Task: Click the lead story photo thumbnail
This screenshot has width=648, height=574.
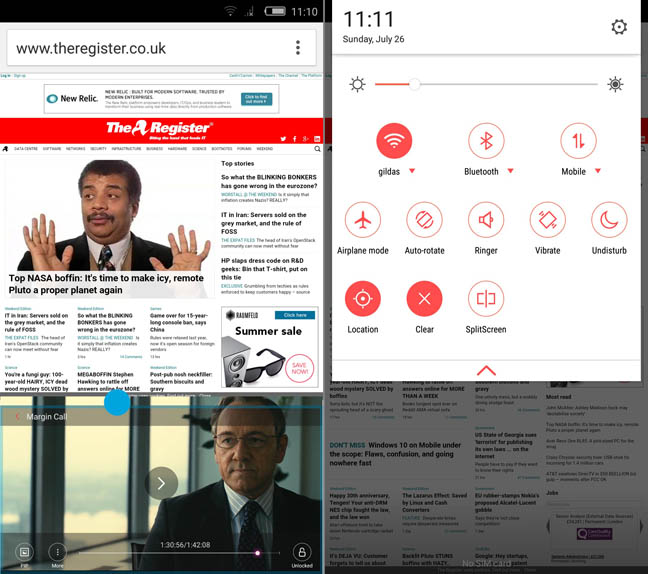Action: (110, 216)
